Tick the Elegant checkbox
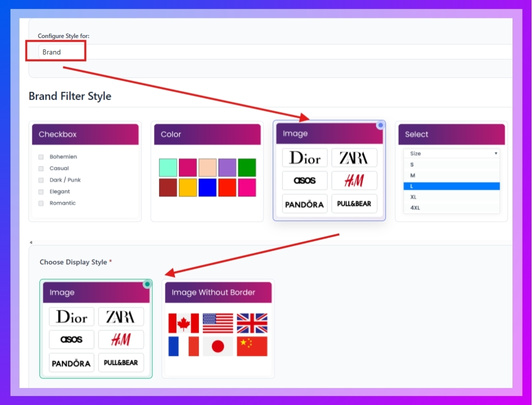The height and width of the screenshot is (405, 532). [x=41, y=192]
